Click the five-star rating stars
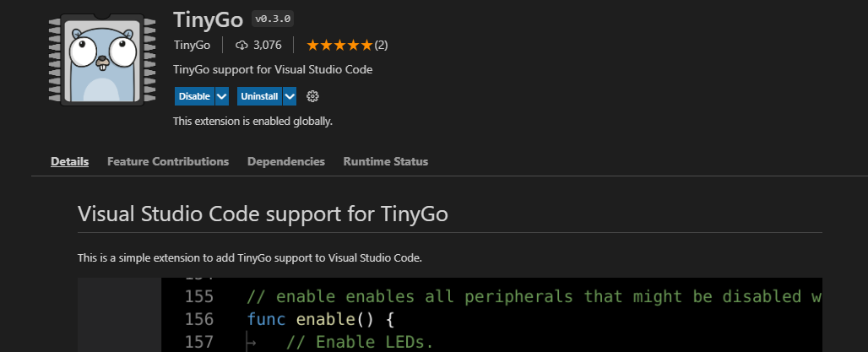Viewport: 868px width, 352px height. [x=339, y=45]
